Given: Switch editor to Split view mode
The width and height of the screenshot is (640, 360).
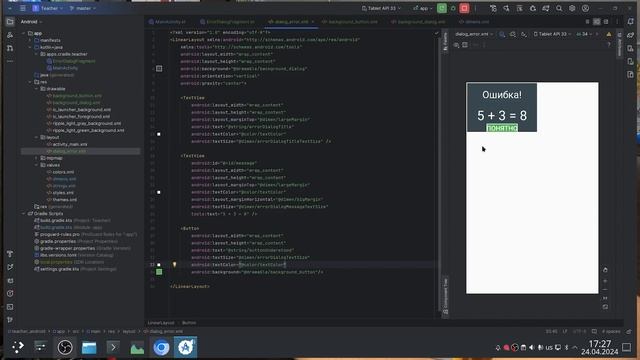Looking at the screenshot, I should (x=596, y=22).
